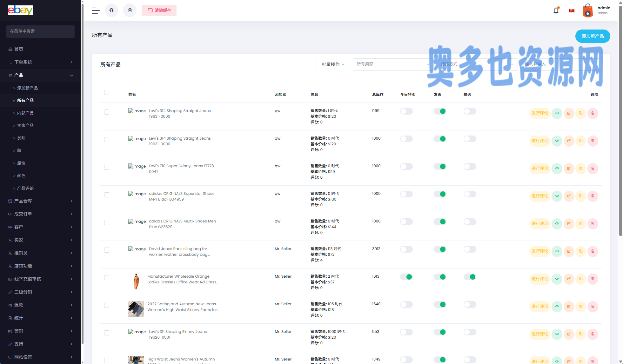Click the sidebar menu search field
Viewport: 623px width, 364px height.
(40, 31)
